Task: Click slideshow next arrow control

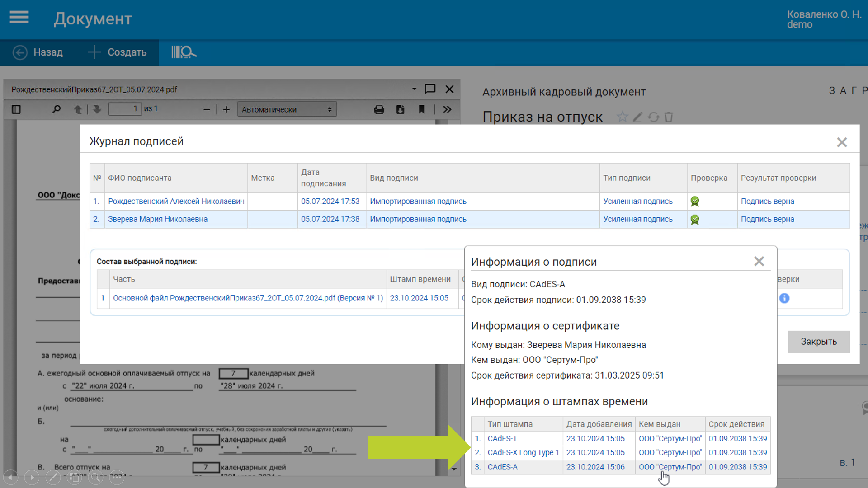Action: (x=32, y=477)
